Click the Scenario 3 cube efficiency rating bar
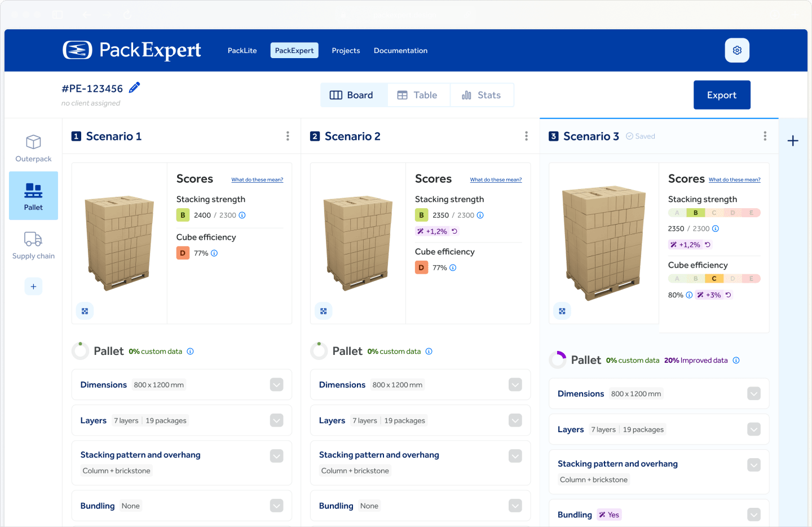The image size is (812, 527). (714, 279)
